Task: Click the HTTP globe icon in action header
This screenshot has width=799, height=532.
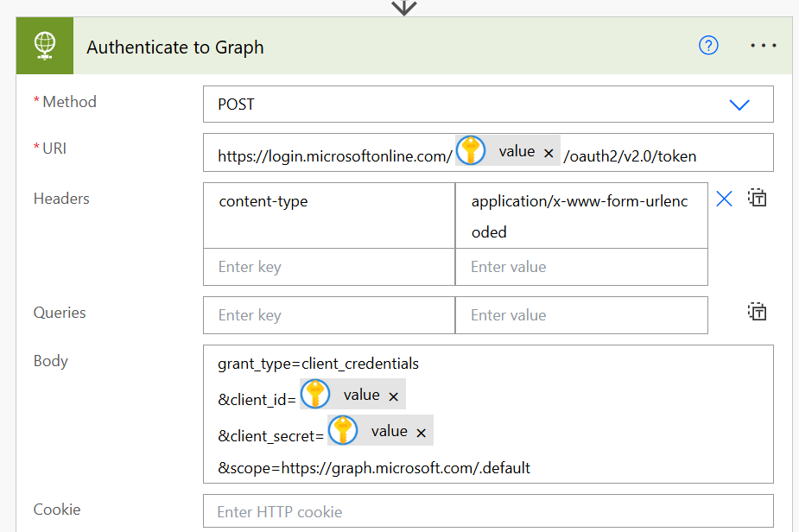Action: pyautogui.click(x=44, y=47)
